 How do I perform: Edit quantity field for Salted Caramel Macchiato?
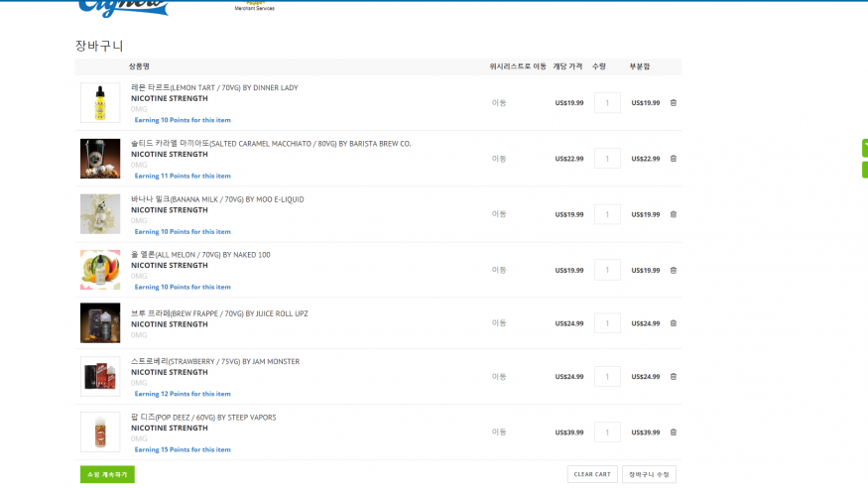point(607,159)
